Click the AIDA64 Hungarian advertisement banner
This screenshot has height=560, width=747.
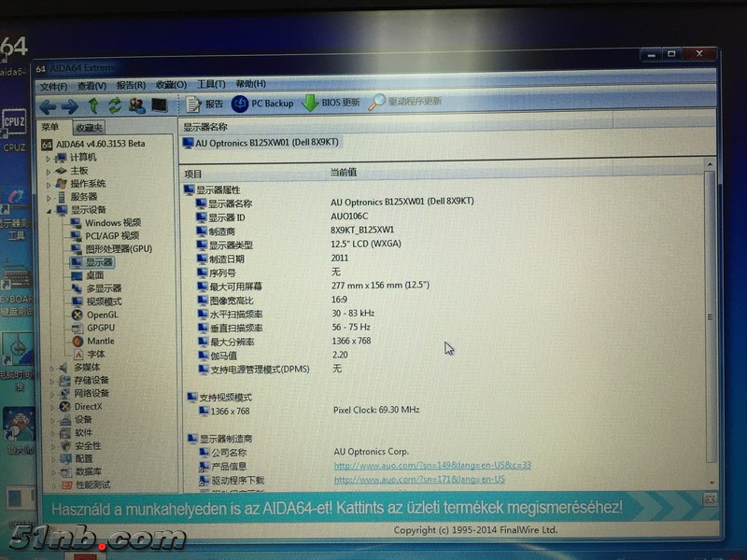click(x=336, y=508)
